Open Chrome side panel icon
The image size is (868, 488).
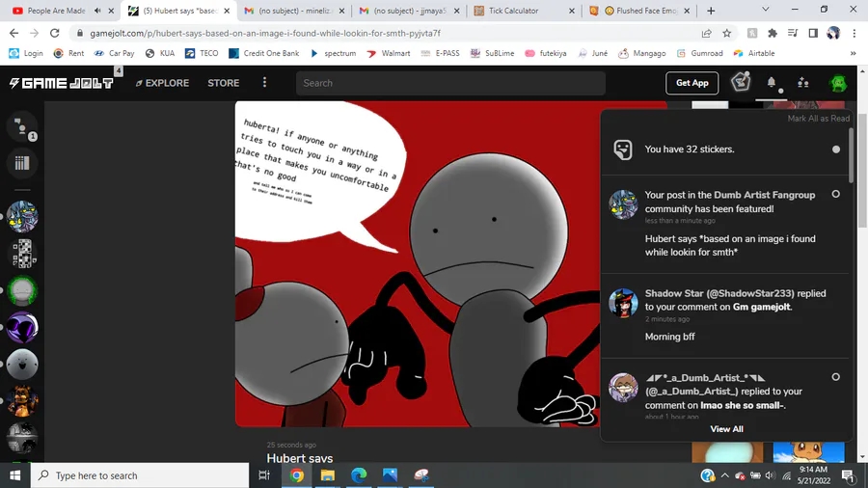coord(813,33)
